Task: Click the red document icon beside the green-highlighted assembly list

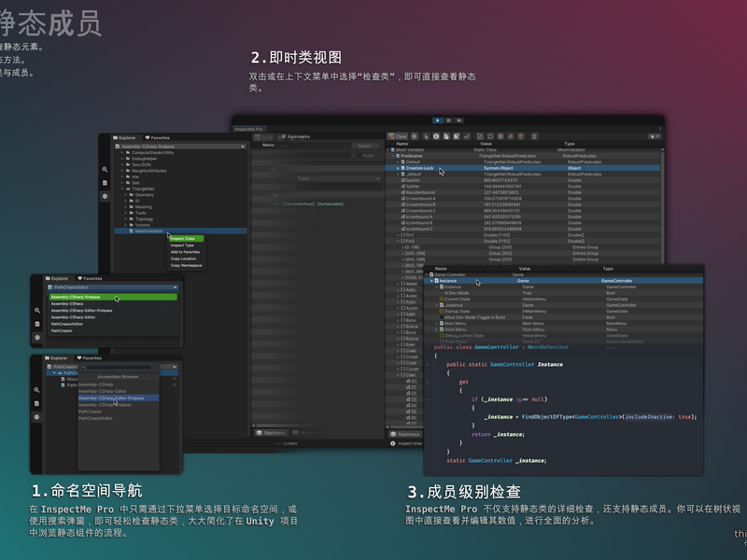Action: coord(37,324)
